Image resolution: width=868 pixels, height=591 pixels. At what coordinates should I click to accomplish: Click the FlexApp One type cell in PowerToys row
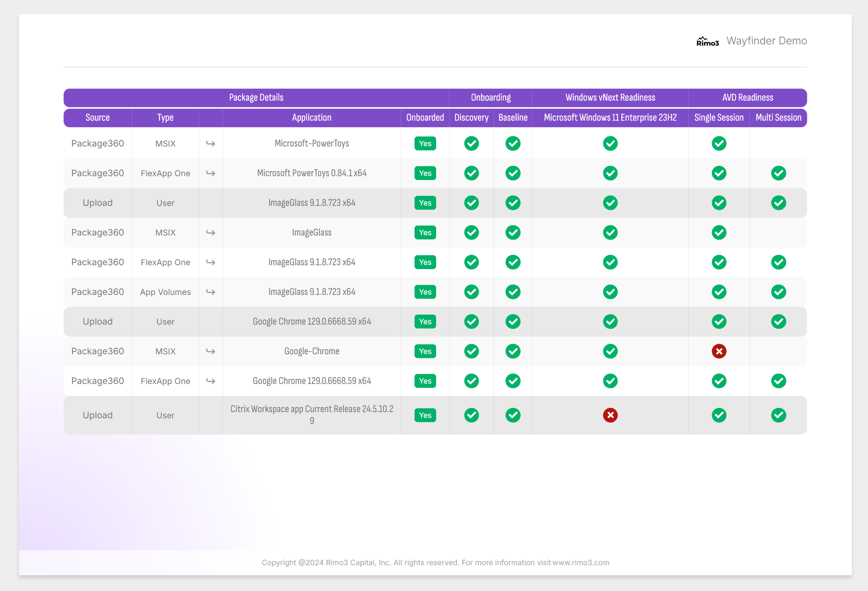pos(165,173)
